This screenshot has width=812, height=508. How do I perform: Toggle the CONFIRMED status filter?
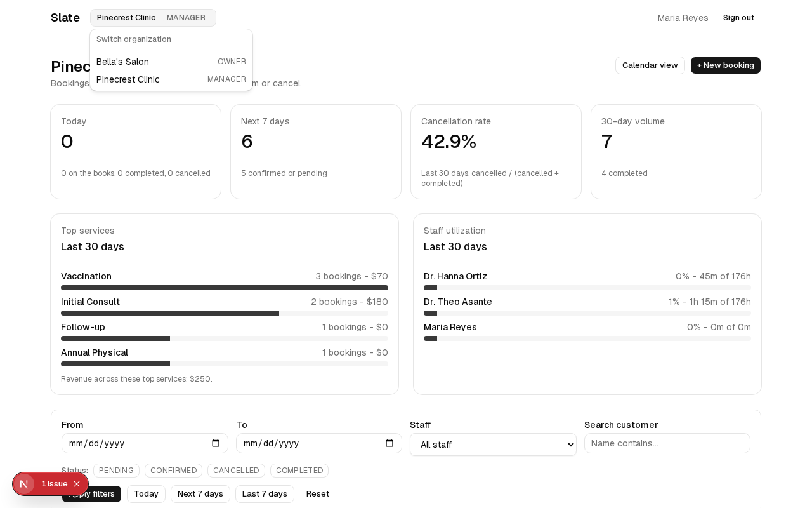pyautogui.click(x=173, y=471)
